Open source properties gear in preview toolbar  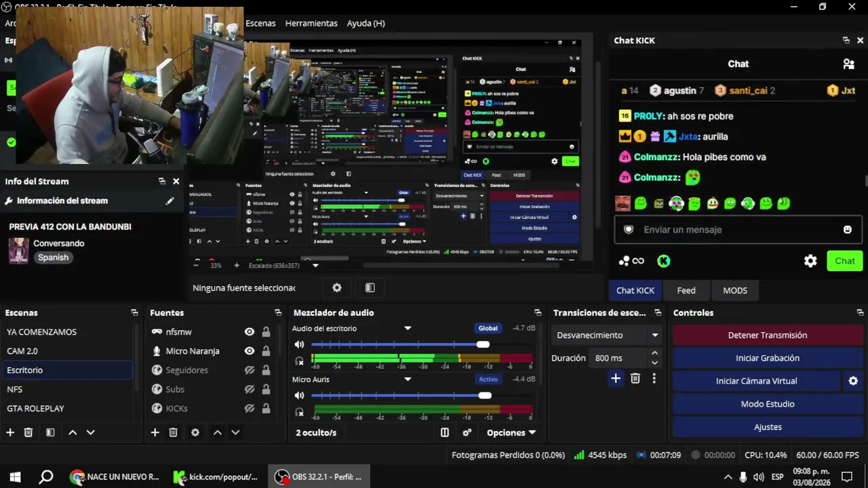(337, 287)
